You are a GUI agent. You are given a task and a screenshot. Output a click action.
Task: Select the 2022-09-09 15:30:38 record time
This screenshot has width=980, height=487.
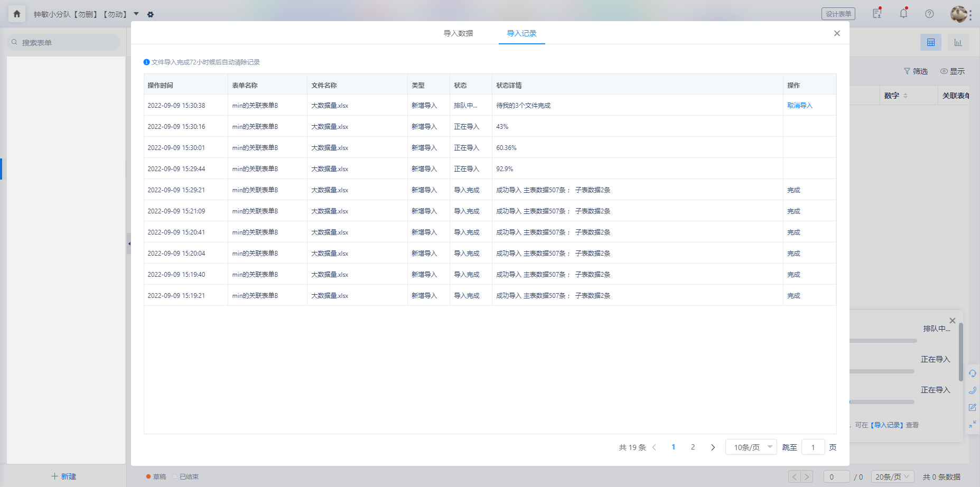pyautogui.click(x=176, y=106)
